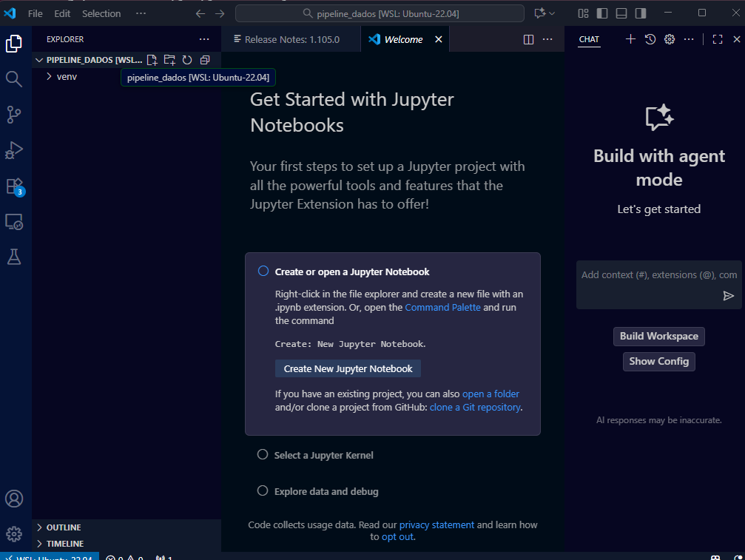The image size is (745, 560).
Task: Toggle primary side bar visibility
Action: coord(602,13)
